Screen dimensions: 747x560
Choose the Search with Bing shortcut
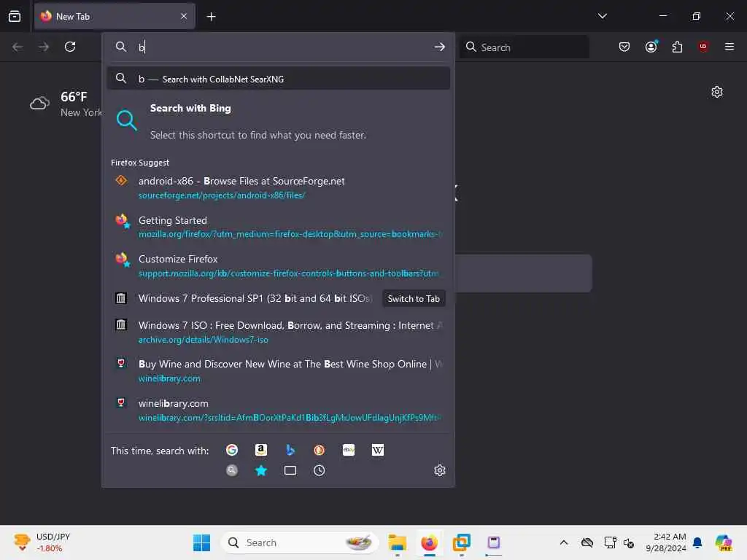coord(279,121)
